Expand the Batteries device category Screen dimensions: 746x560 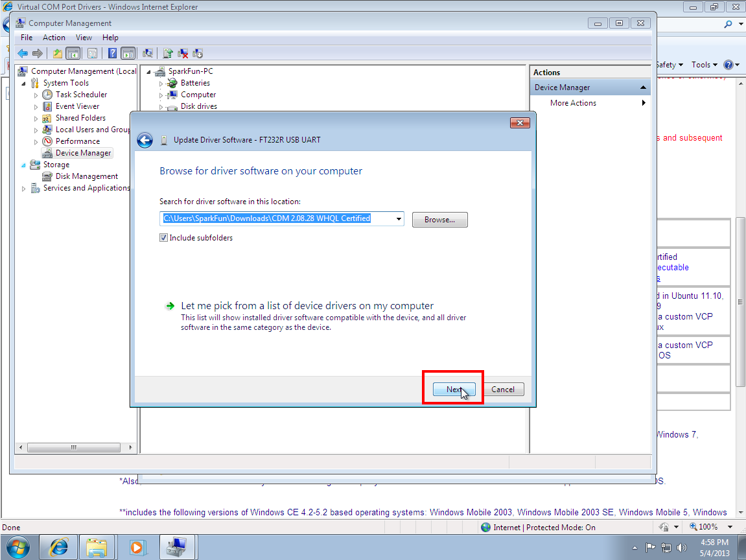(x=161, y=83)
